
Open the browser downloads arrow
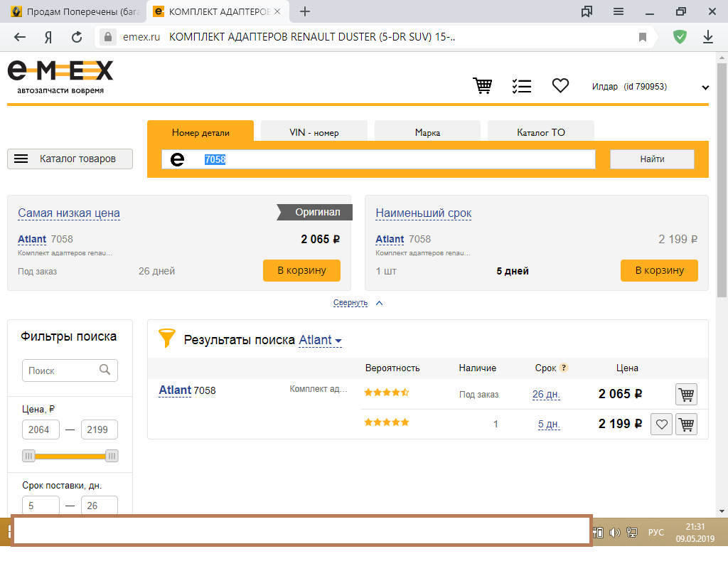click(708, 37)
